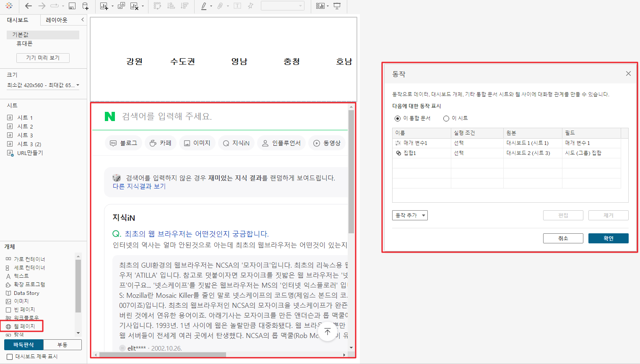This screenshot has width=640, height=364.
Task: Click the swap rows and columns icon
Action: pyautogui.click(x=157, y=6)
